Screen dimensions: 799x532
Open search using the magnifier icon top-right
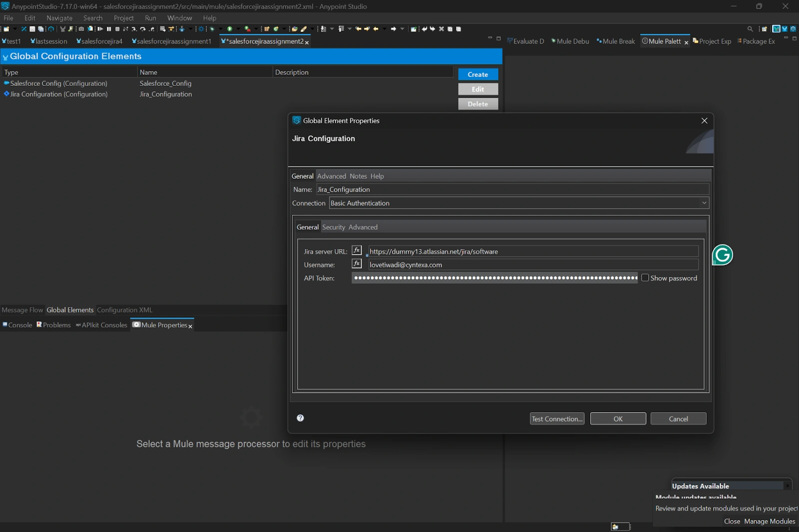pos(750,29)
